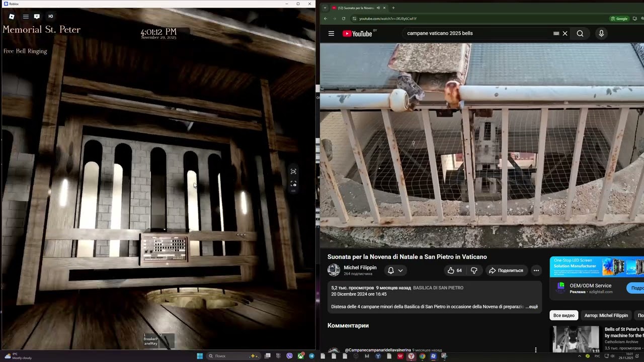Toggle the subscription notification bell

tap(390, 270)
